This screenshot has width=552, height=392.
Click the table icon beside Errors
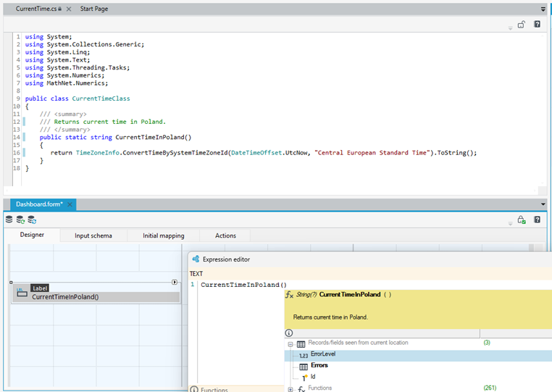(x=304, y=367)
